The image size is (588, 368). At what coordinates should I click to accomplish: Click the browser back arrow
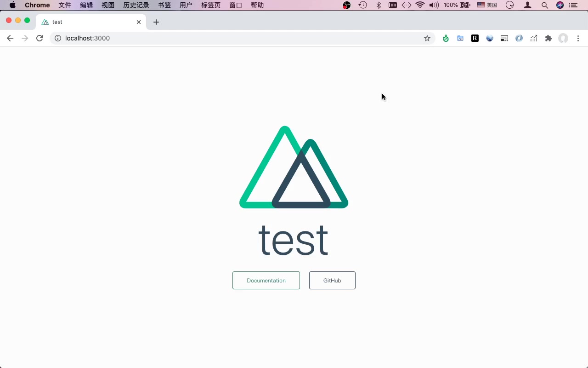tap(10, 38)
